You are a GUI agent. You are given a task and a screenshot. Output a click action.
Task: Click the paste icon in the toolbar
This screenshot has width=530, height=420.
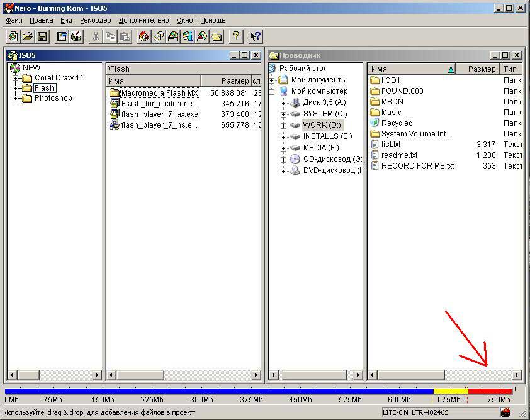125,36
